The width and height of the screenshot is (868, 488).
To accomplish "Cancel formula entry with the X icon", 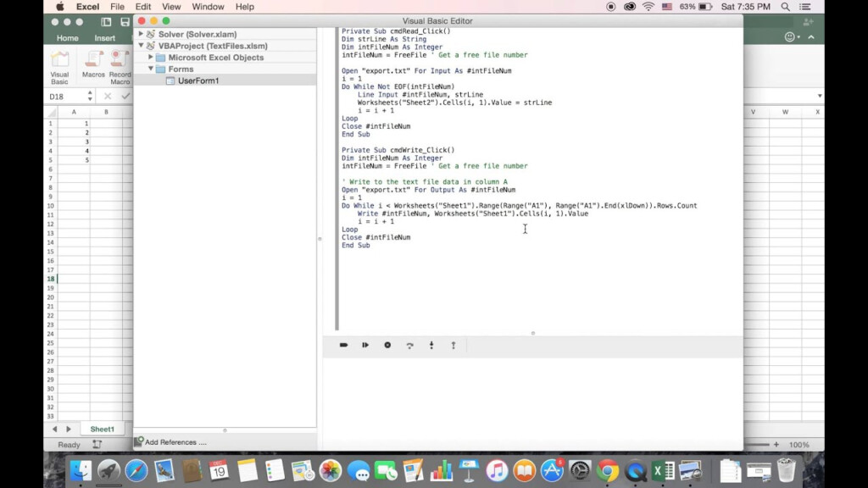I will 108,97.
